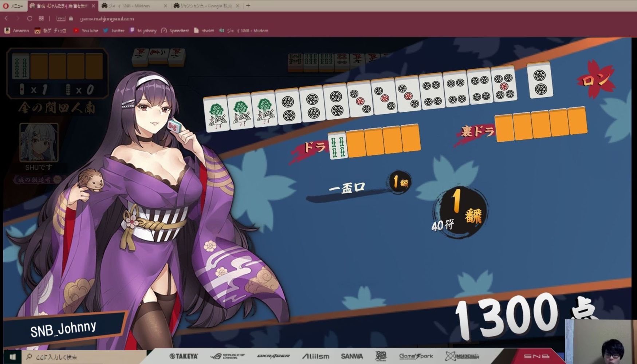This screenshot has width=637, height=364.
Task: Toggle the VPN badge in address bar
Action: tap(61, 19)
